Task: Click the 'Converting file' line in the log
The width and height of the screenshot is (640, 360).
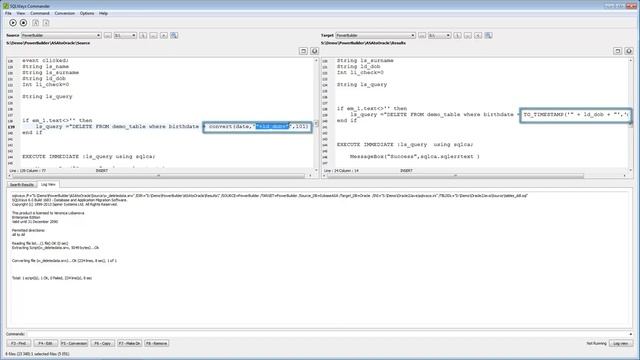Action: [x=64, y=260]
